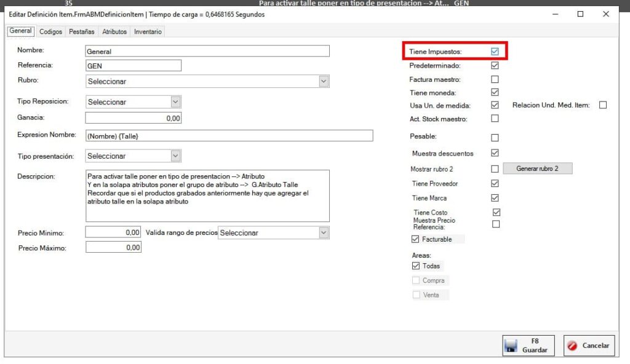Toggle the Pesable checkbox
Screen dimensions: 630x364
(495, 138)
